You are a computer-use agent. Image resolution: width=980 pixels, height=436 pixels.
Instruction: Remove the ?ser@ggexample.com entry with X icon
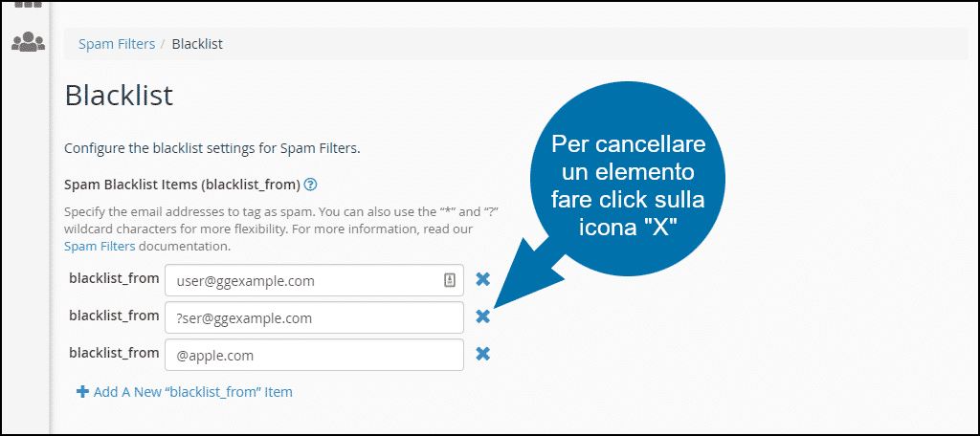482,316
